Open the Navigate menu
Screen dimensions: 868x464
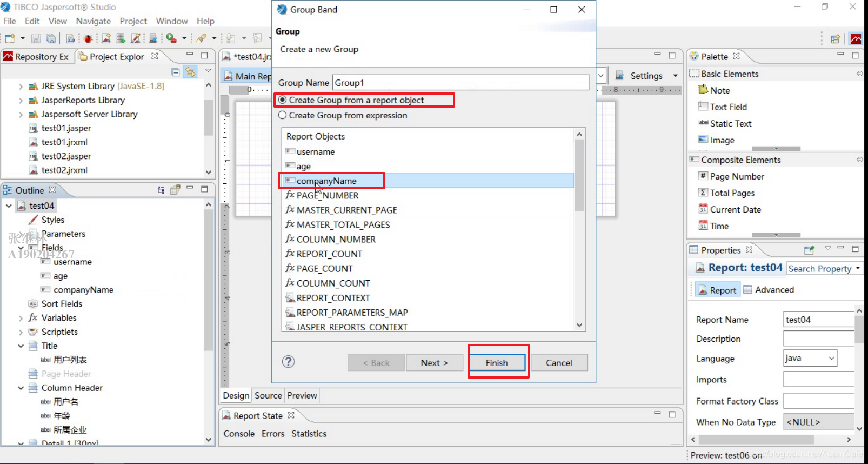coord(94,21)
